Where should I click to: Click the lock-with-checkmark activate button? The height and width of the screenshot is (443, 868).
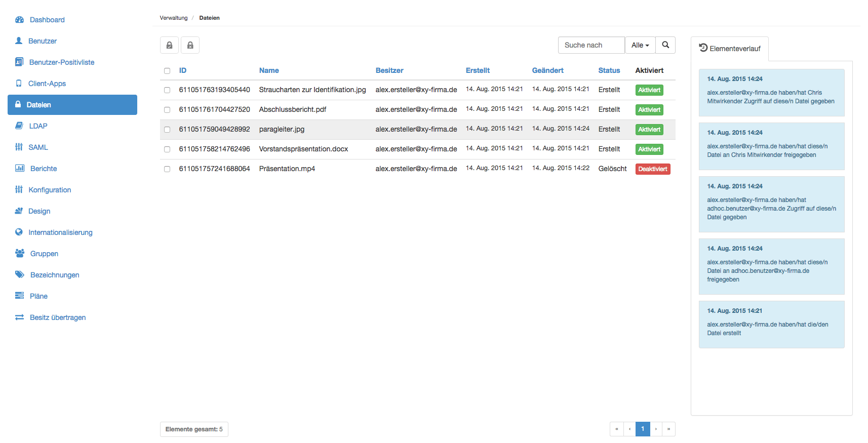click(x=170, y=45)
